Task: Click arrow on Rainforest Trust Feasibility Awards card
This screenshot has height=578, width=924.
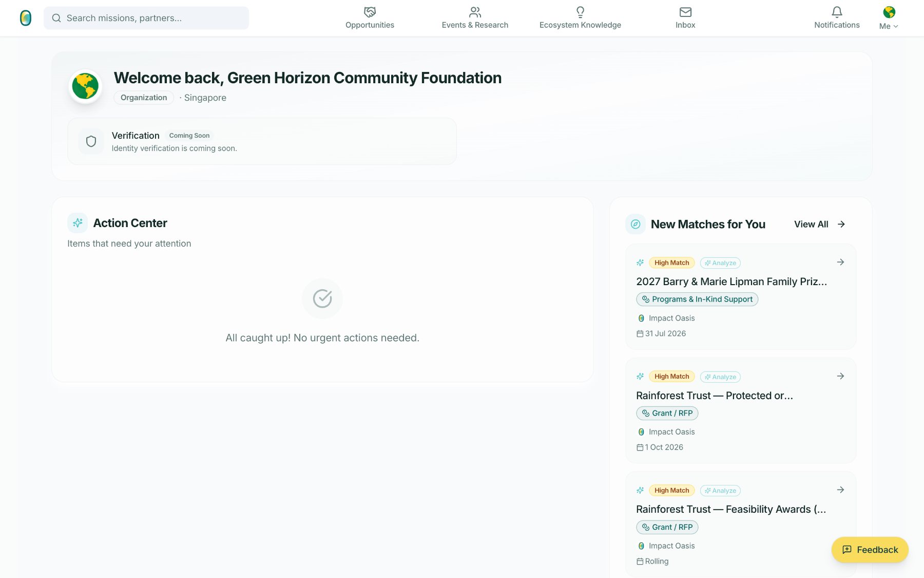Action: pos(840,490)
